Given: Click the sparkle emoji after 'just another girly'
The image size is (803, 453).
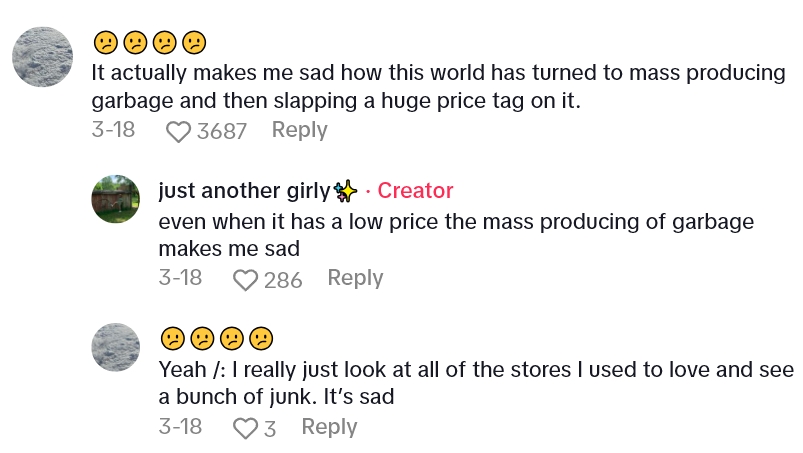Looking at the screenshot, I should tap(346, 191).
